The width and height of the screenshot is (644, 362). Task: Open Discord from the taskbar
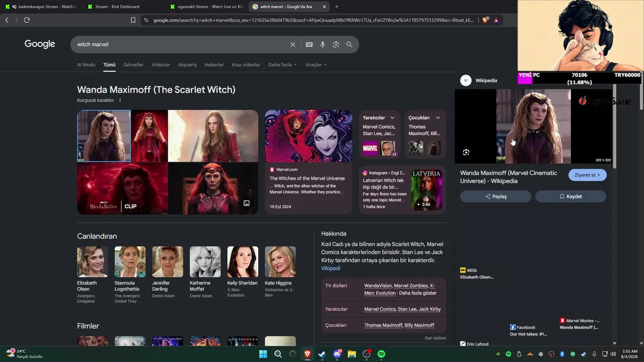[337, 354]
